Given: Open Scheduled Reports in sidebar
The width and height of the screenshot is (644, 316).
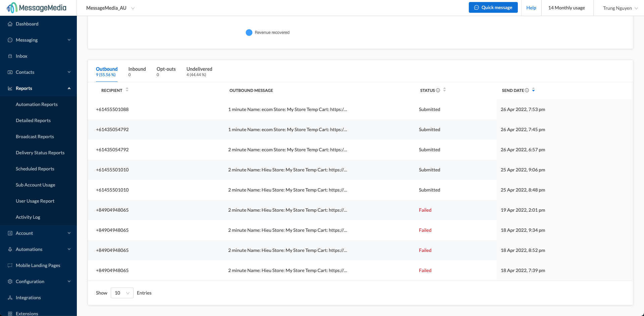Looking at the screenshot, I should point(35,169).
